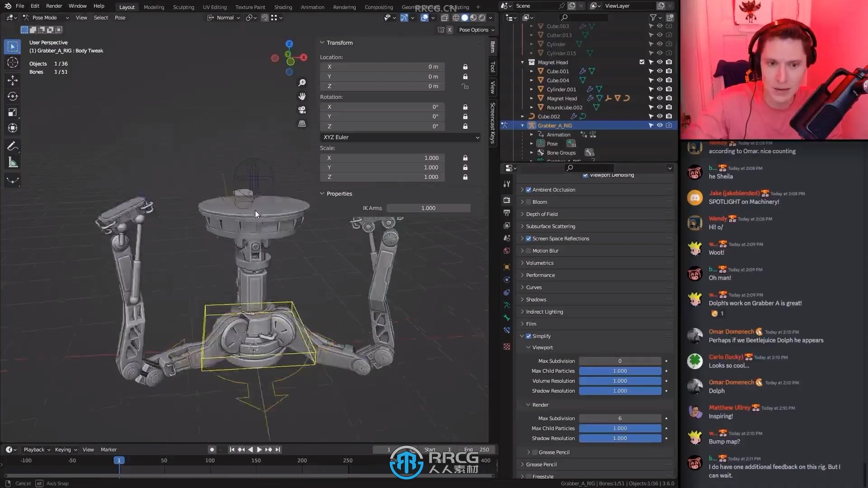This screenshot has width=868, height=488.
Task: Click the outliner filter funnel icon
Action: (653, 17)
